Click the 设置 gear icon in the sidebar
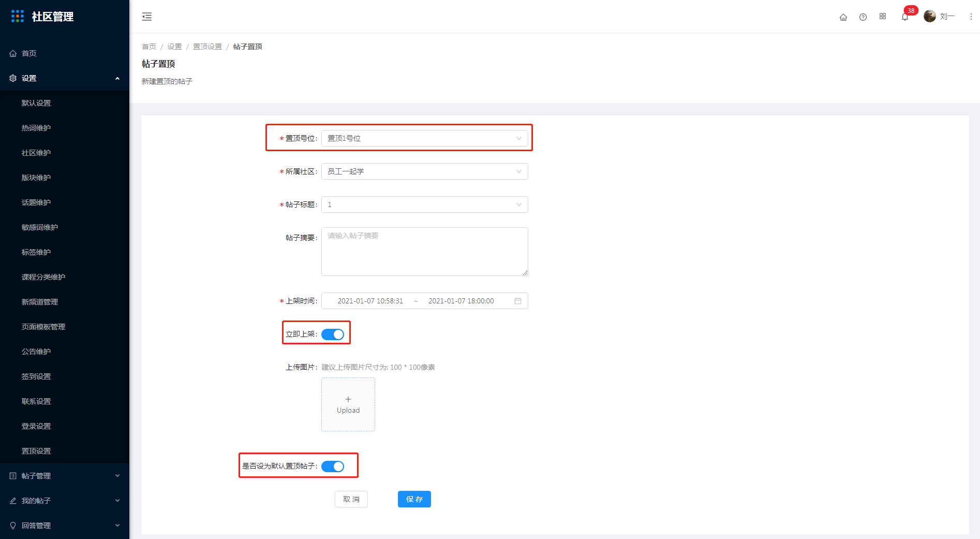This screenshot has height=539, width=980. pos(13,78)
